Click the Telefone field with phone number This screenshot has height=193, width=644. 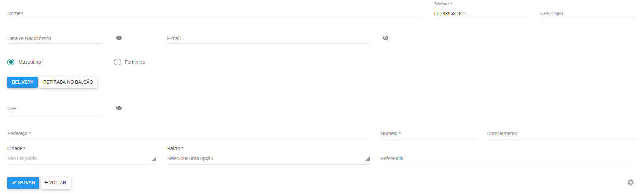tap(481, 14)
